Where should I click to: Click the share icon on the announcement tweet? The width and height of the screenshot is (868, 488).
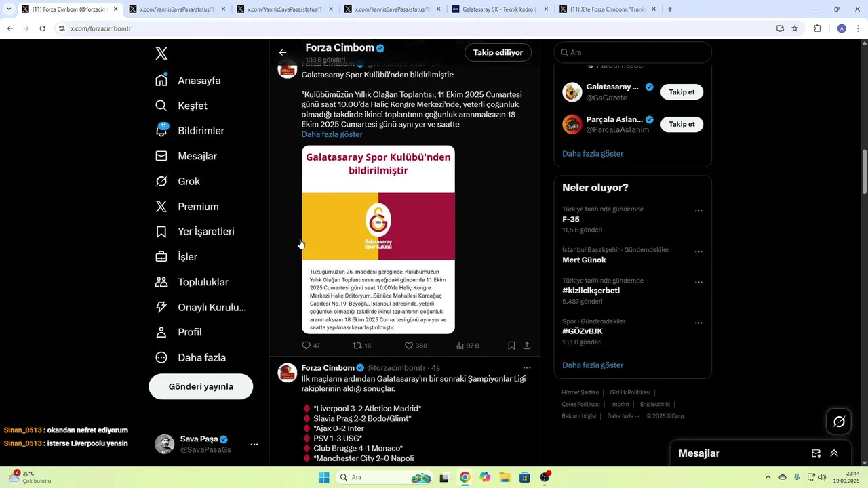tap(527, 346)
